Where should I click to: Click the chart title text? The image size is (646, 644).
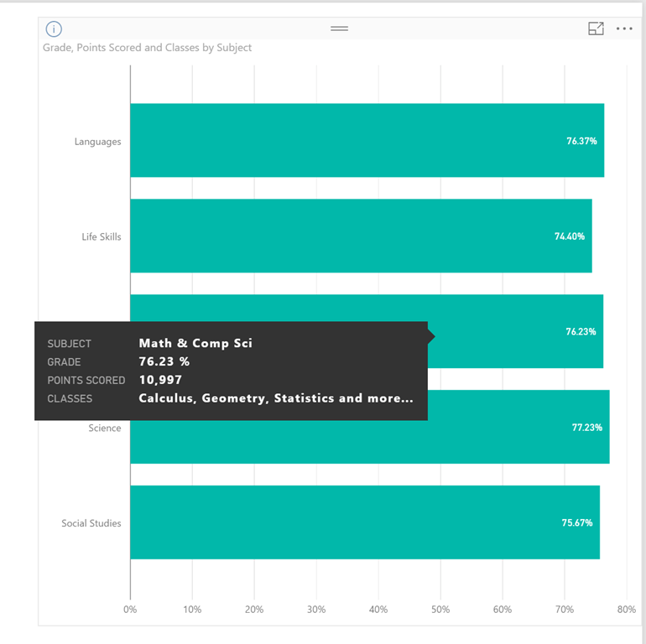147,48
